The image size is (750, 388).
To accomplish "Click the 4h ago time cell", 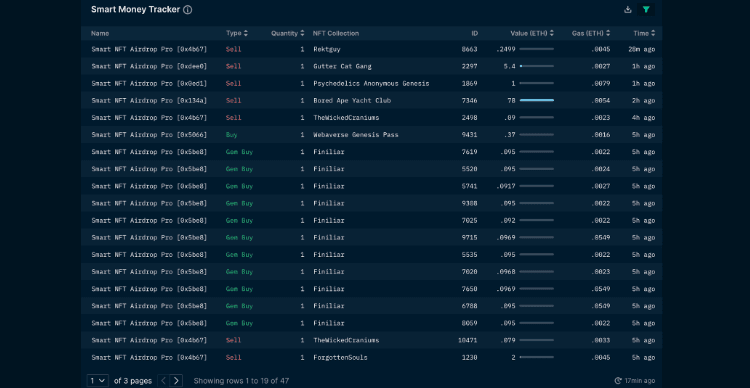I will pyautogui.click(x=643, y=118).
